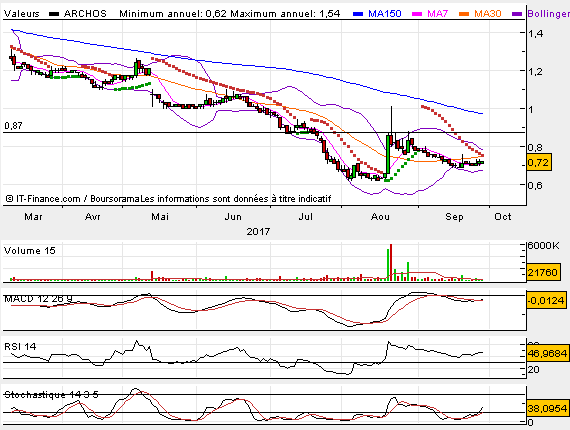This screenshot has height=430, width=570.
Task: Click the ARCHOS legend label
Action: click(85, 14)
